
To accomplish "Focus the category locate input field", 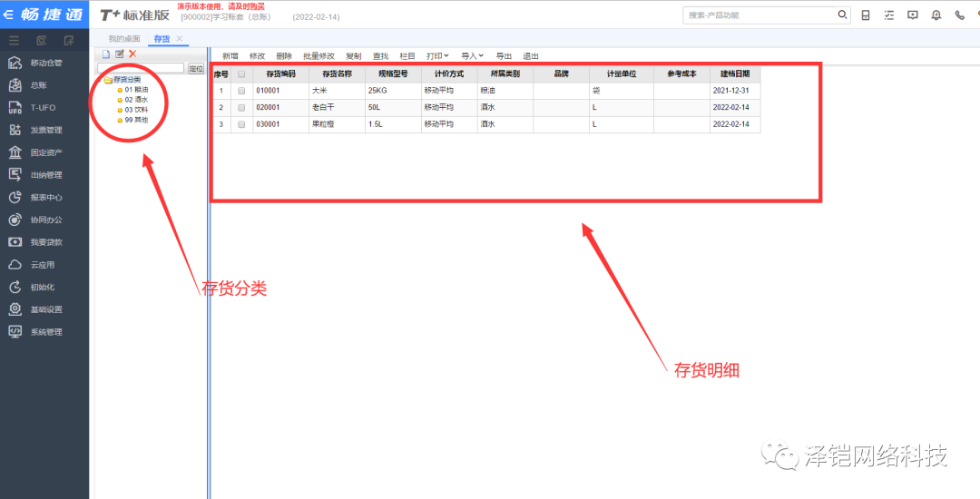I will (141, 68).
